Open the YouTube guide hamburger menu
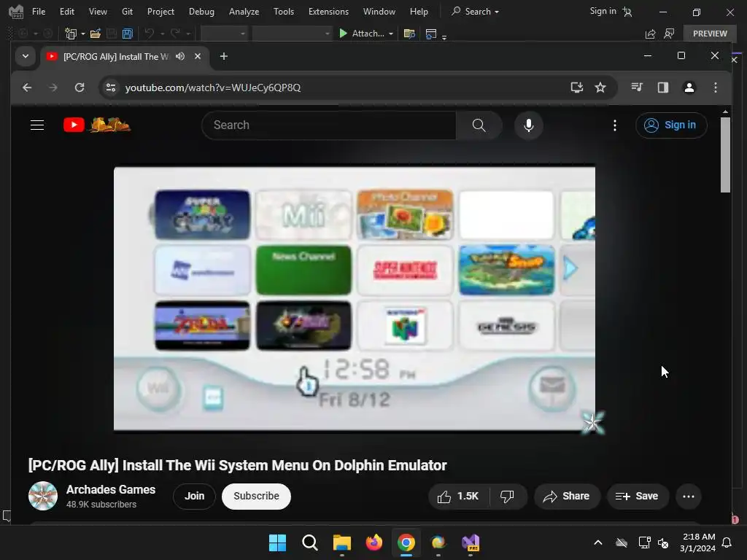 (37, 125)
